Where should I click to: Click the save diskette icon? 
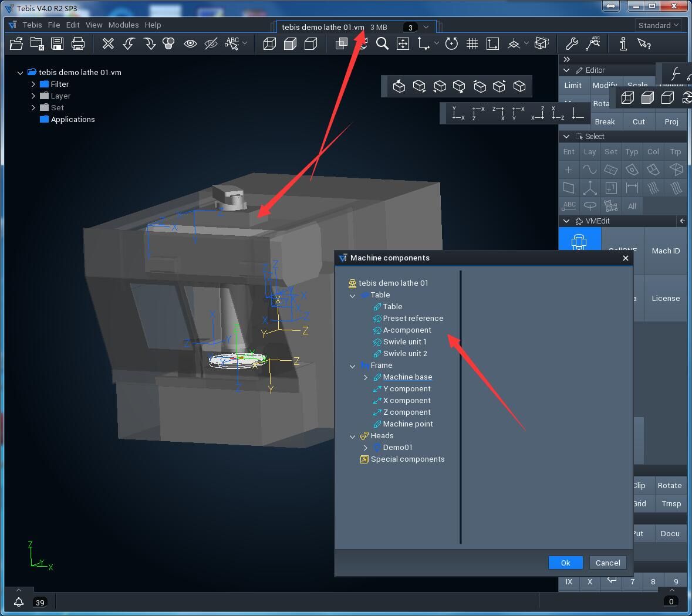[x=57, y=43]
